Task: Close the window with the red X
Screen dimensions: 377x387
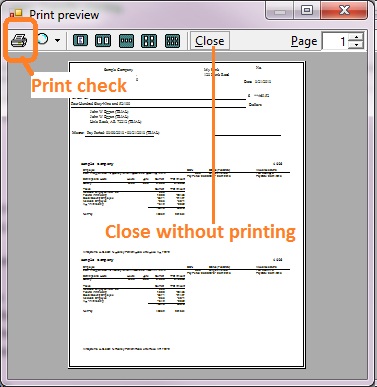Action: [344, 10]
